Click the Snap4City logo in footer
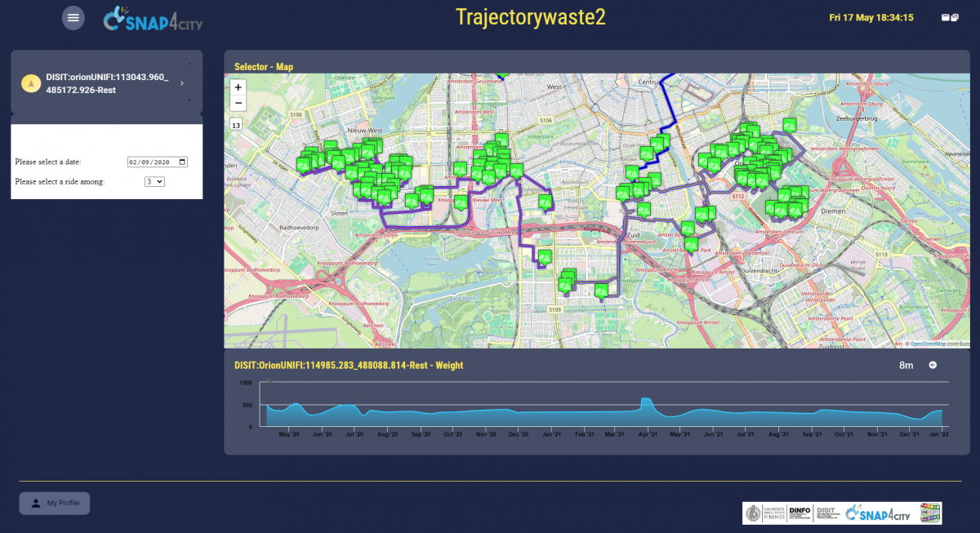This screenshot has width=980, height=533. coord(879,513)
